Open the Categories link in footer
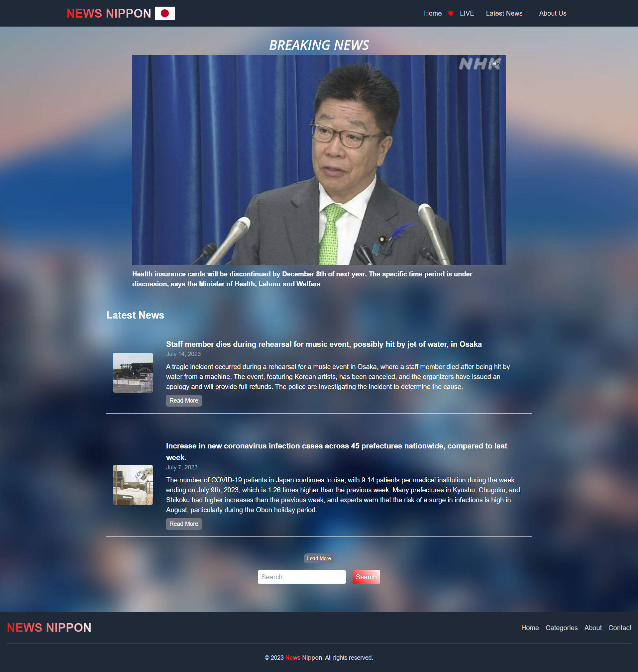 562,628
